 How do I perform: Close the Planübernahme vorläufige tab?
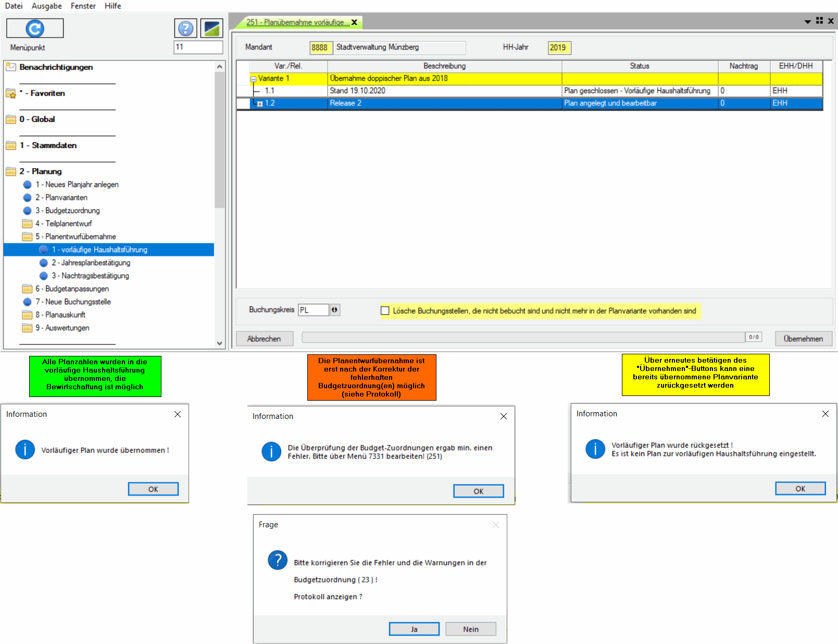click(x=355, y=22)
